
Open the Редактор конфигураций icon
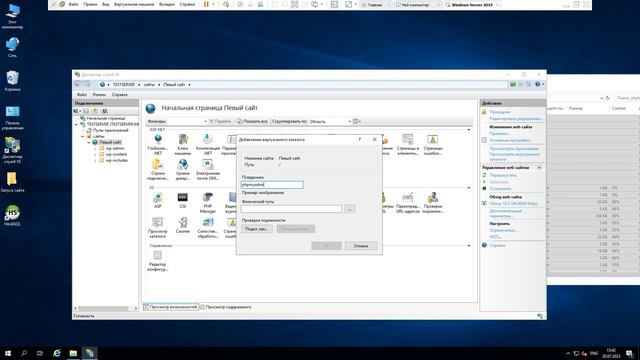(x=158, y=261)
